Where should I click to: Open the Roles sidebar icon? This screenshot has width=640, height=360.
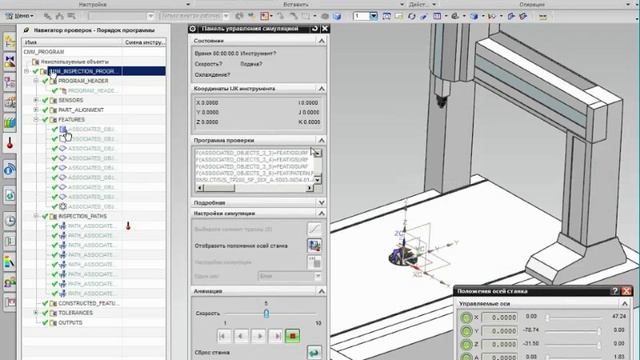pyautogui.click(x=10, y=282)
